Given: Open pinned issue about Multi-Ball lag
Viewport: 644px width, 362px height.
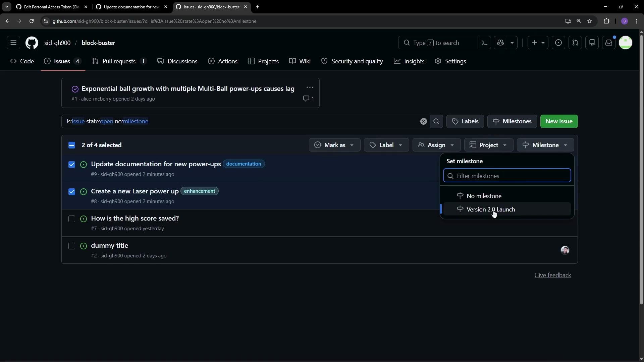Looking at the screenshot, I should click(188, 89).
